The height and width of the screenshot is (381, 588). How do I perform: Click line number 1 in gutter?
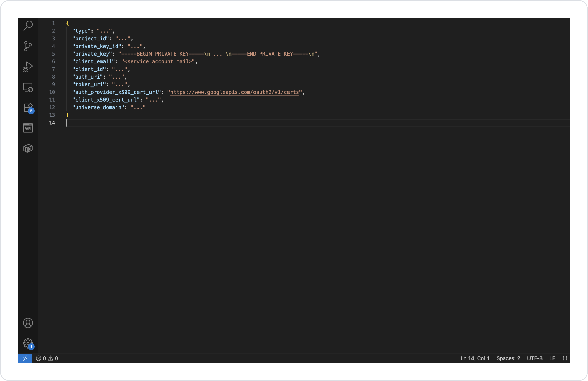tap(53, 23)
